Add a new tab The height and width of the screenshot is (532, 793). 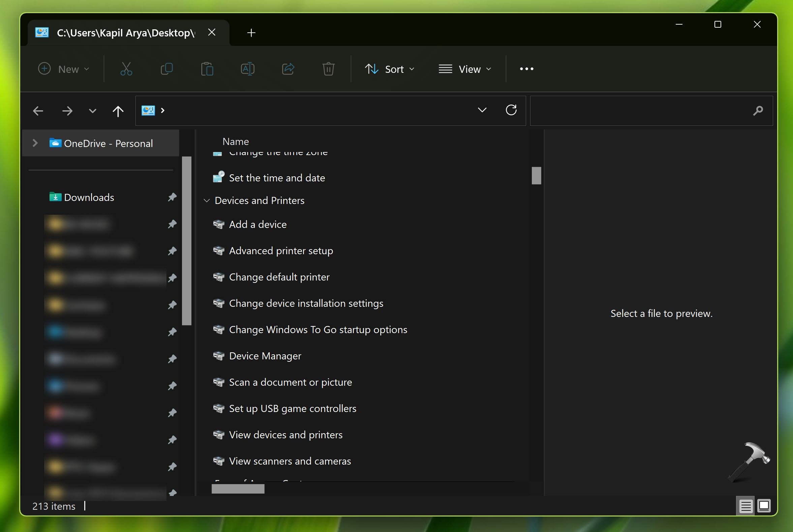coord(251,33)
